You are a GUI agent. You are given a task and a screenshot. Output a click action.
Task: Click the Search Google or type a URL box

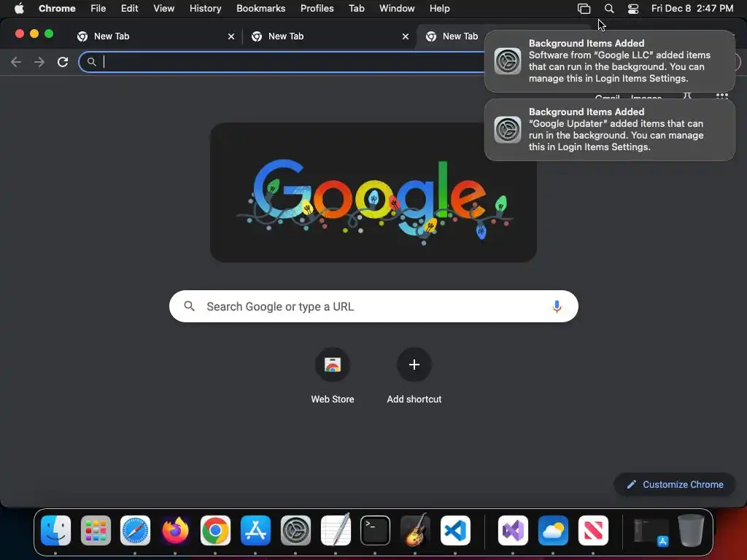tap(373, 306)
